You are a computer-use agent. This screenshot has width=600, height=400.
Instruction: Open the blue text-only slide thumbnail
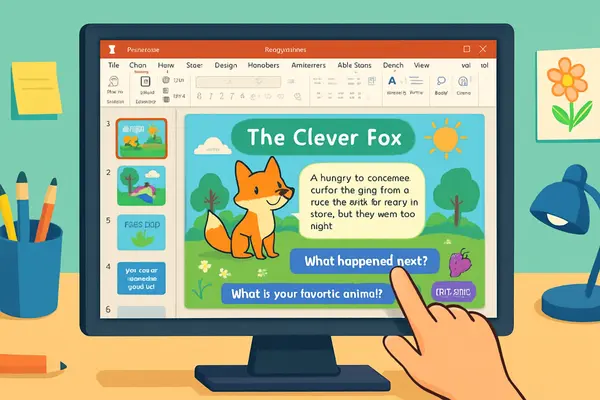(140, 276)
